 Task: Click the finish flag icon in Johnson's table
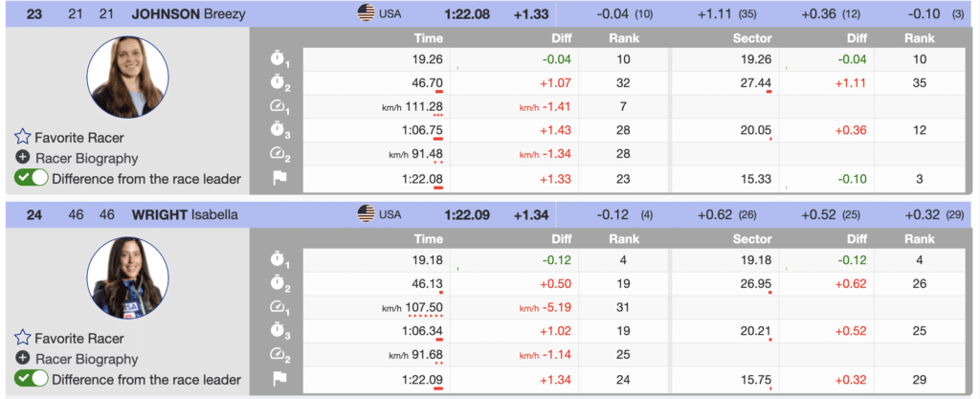tap(278, 179)
